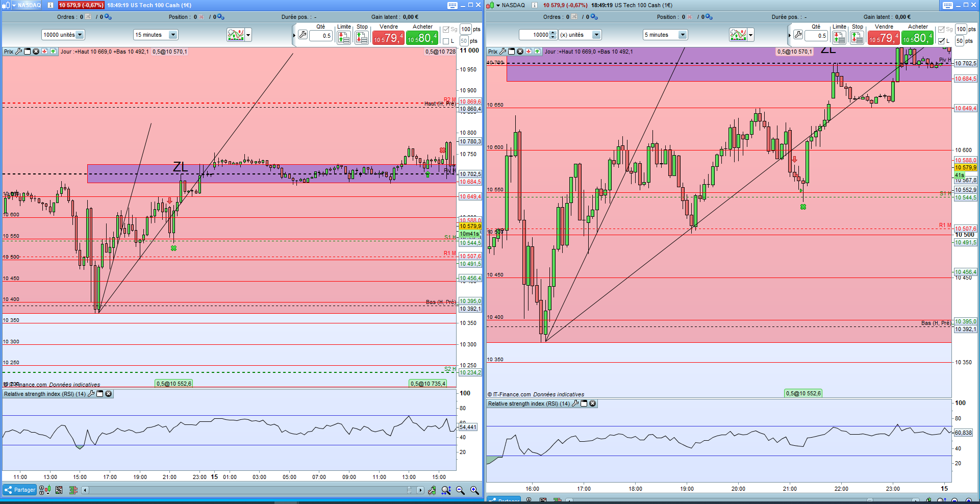Click Acheter buy button in left window
Viewport: 980px width, 504px height.
422,38
